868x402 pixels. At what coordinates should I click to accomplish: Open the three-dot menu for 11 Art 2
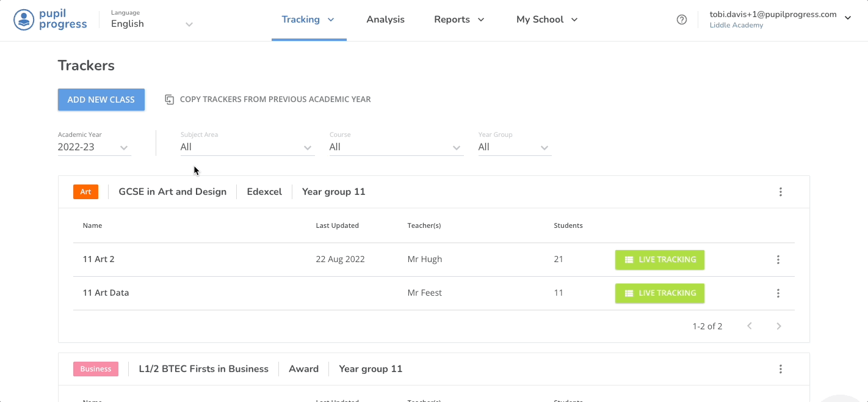[x=778, y=259]
